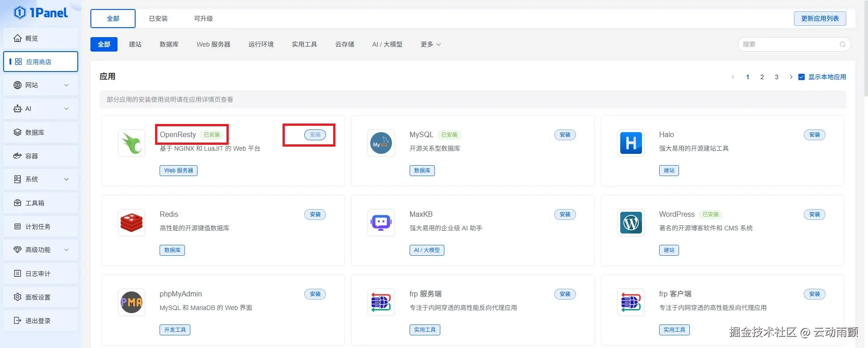Click the AI robot icon in sidebar
The height and width of the screenshot is (348, 868).
pyautogui.click(x=18, y=109)
